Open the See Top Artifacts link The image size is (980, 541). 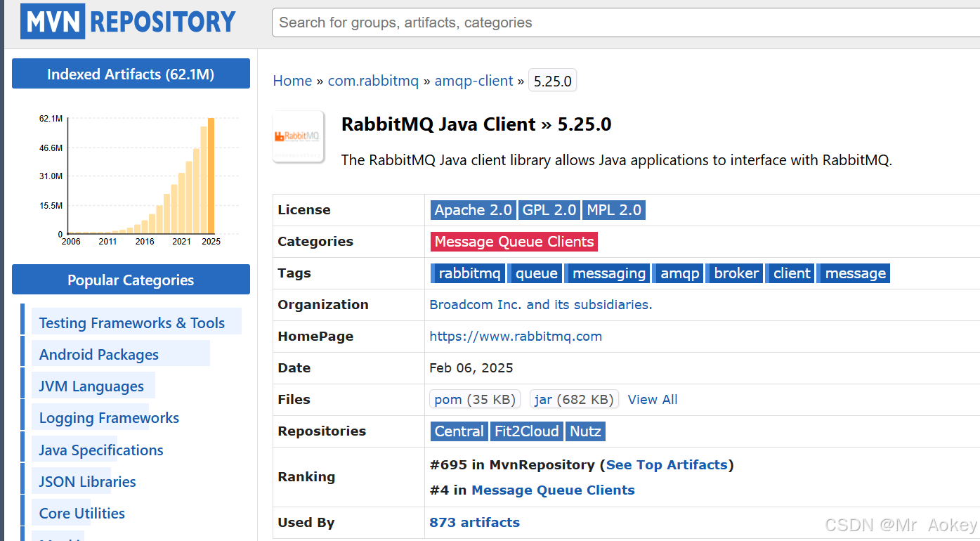pos(667,465)
